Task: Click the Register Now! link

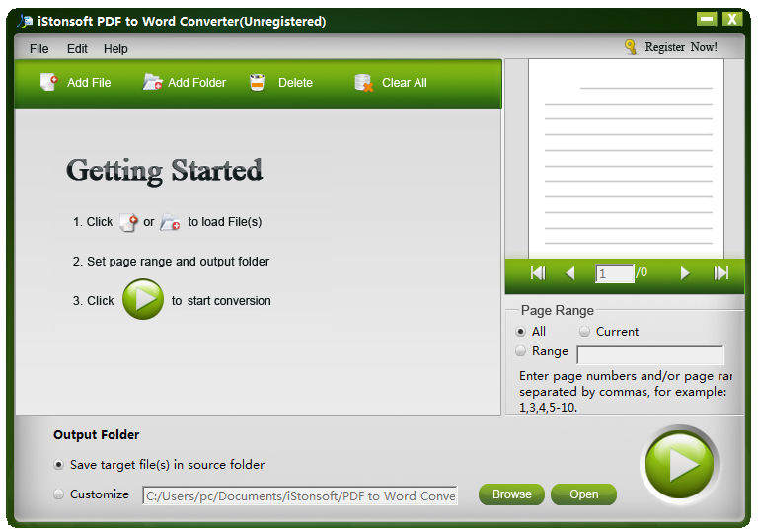Action: pos(681,47)
